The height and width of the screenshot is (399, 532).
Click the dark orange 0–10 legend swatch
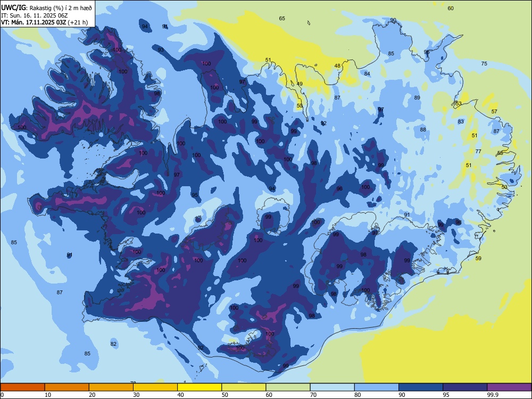(22, 387)
